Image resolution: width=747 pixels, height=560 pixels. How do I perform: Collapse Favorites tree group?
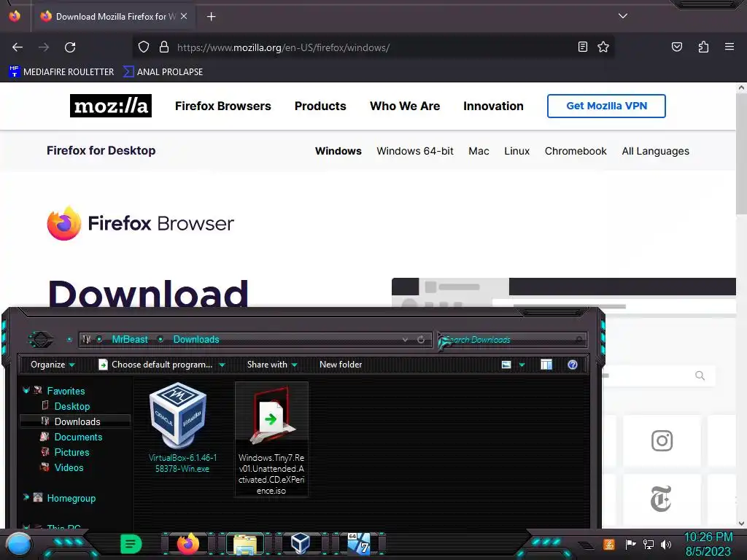[26, 391]
